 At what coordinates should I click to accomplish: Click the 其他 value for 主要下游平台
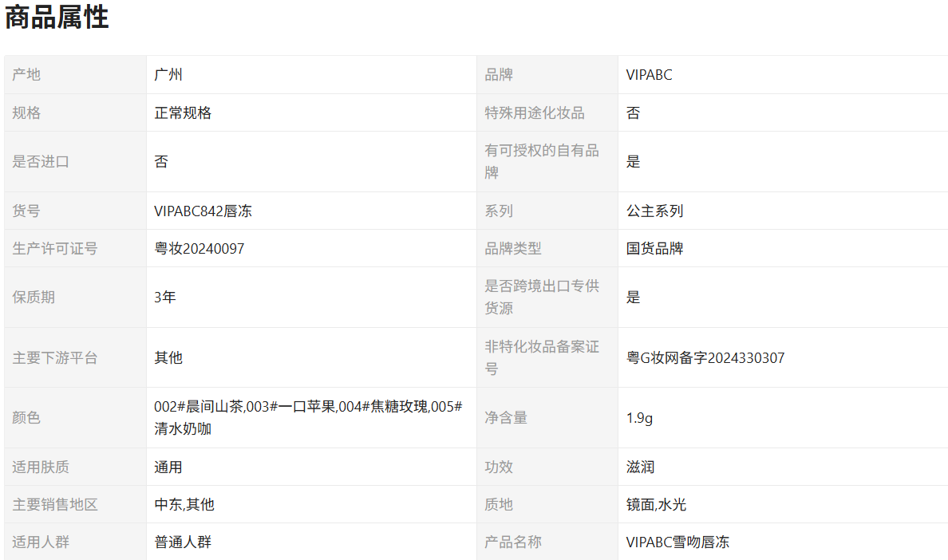pyautogui.click(x=168, y=357)
